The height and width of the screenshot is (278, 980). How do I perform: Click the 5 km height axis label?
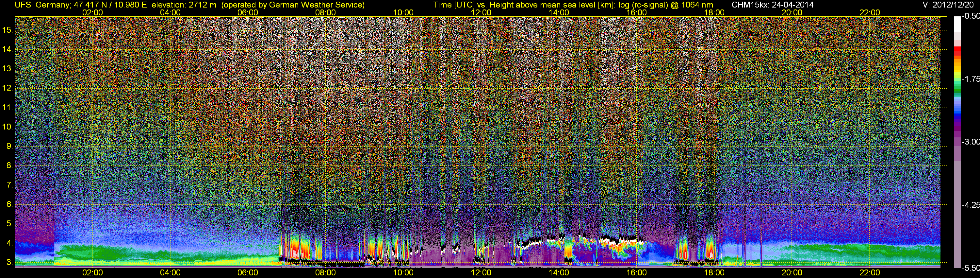pos(9,223)
